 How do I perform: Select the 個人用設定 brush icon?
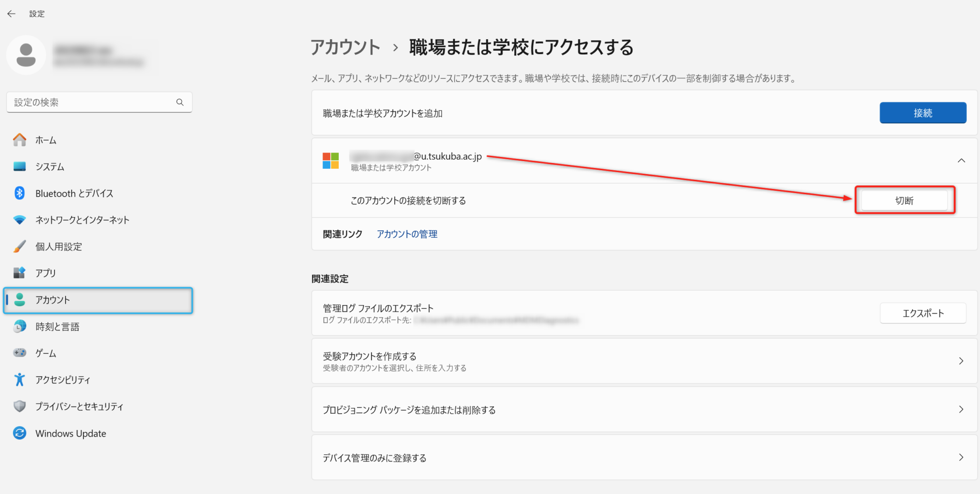(19, 246)
